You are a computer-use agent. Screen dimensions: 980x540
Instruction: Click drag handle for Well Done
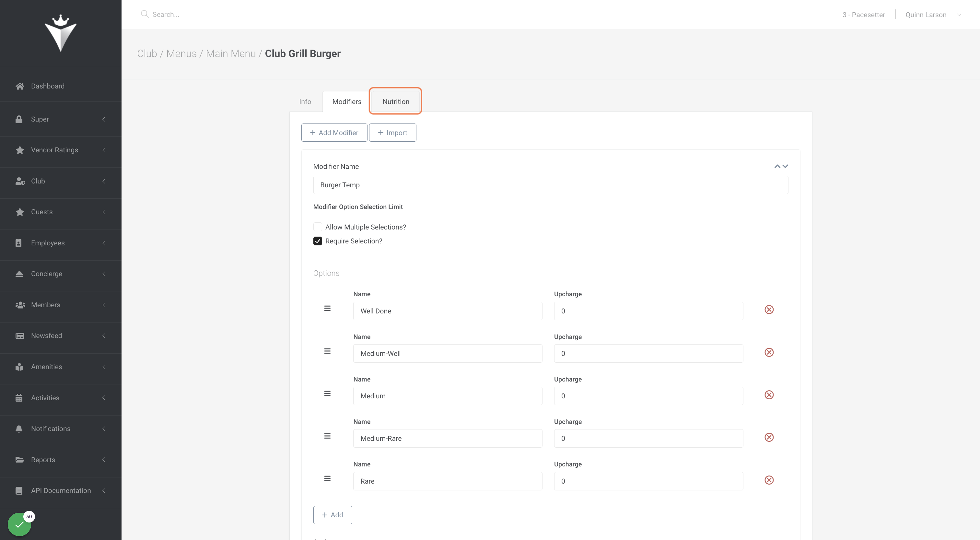click(x=327, y=308)
